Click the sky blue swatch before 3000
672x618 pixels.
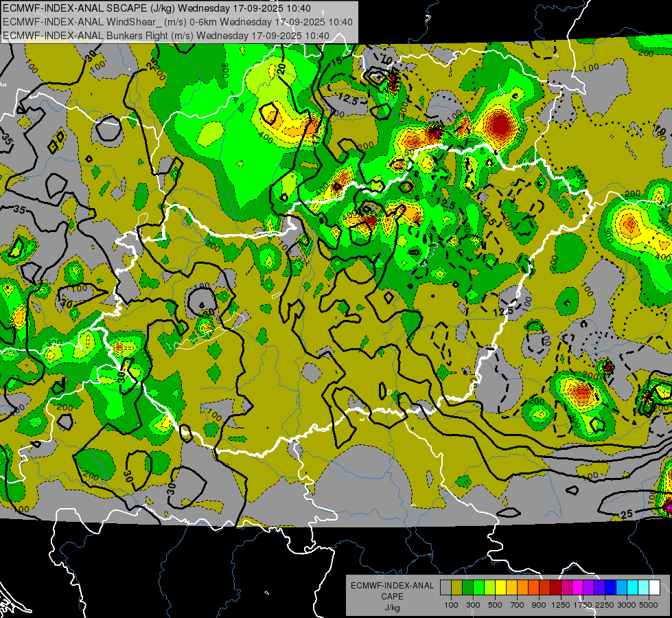click(x=622, y=588)
